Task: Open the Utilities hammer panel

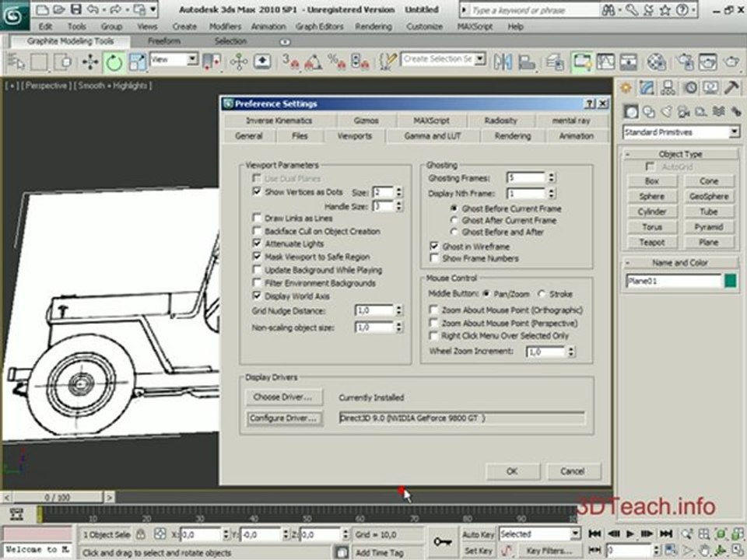Action: (731, 88)
